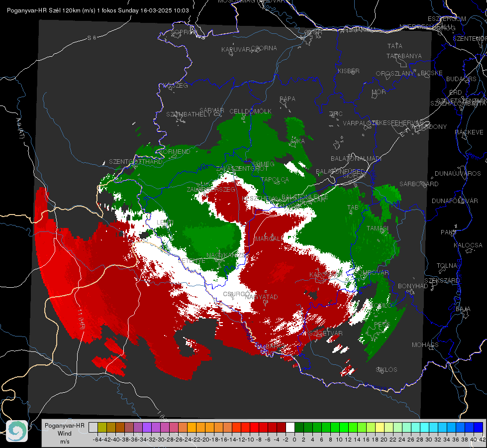This screenshot has width=487, height=448.
Task: Select the white zero-velocity swatch in the legend
Action: [290, 427]
